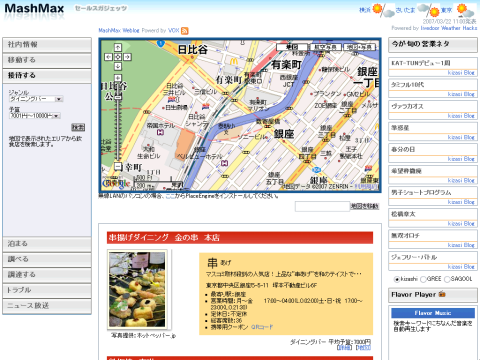The image size is (480, 360).
Task: Click the 東京 weather city link
Action: 447,10
